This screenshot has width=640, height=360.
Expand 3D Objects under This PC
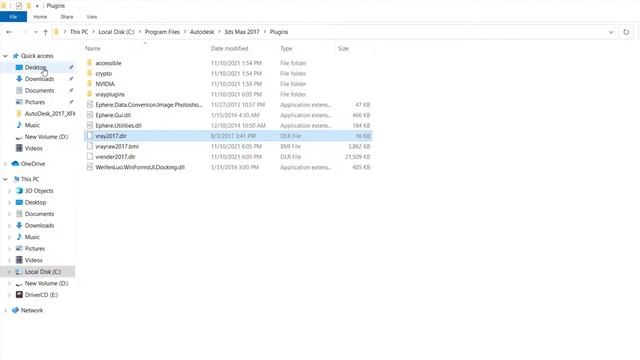click(x=9, y=191)
